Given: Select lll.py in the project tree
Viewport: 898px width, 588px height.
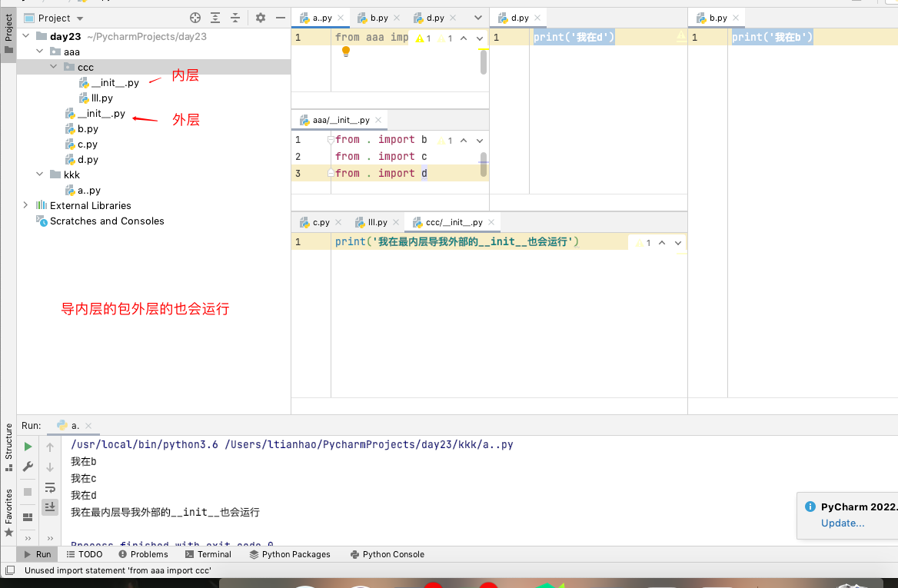Looking at the screenshot, I should click(x=95, y=98).
